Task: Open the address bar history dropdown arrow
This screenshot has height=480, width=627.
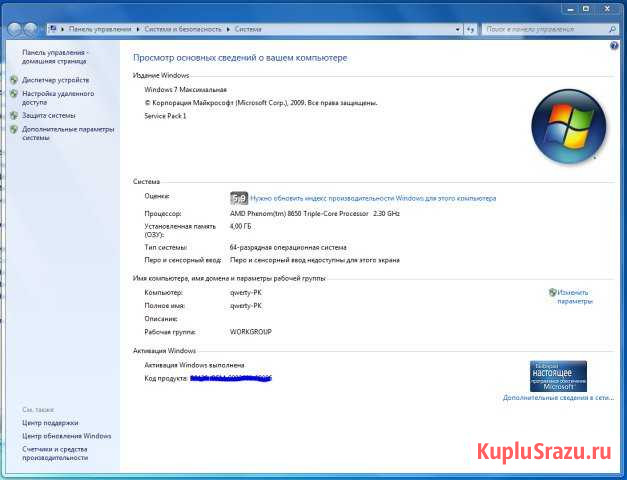Action: click(458, 29)
